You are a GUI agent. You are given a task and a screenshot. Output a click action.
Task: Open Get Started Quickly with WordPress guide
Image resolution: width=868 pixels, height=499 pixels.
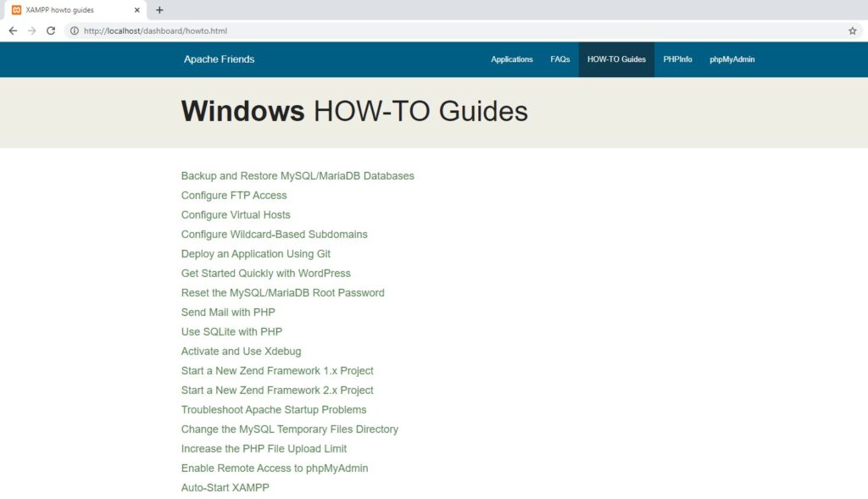[x=265, y=274]
